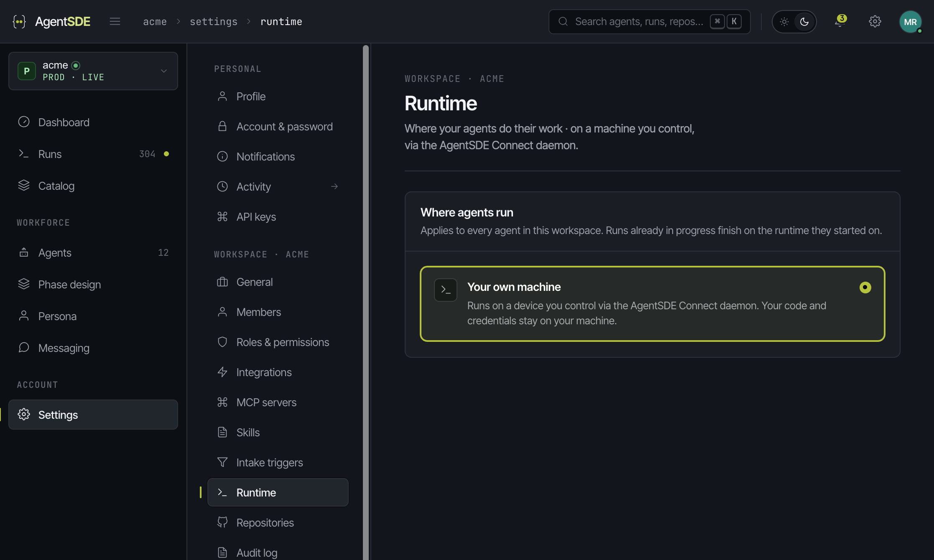Click the settings list vertical scrollbar
934x560 pixels.
click(366, 302)
